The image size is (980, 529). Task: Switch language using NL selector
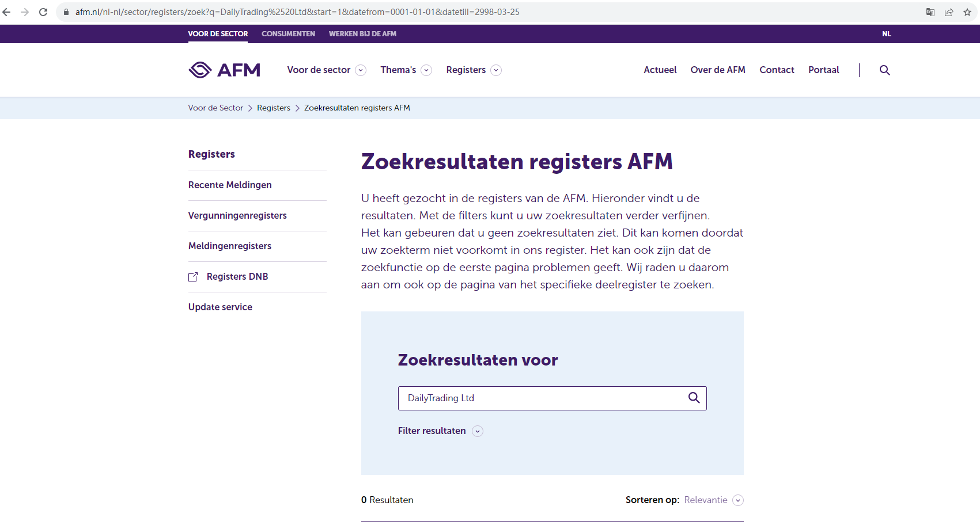pos(886,34)
